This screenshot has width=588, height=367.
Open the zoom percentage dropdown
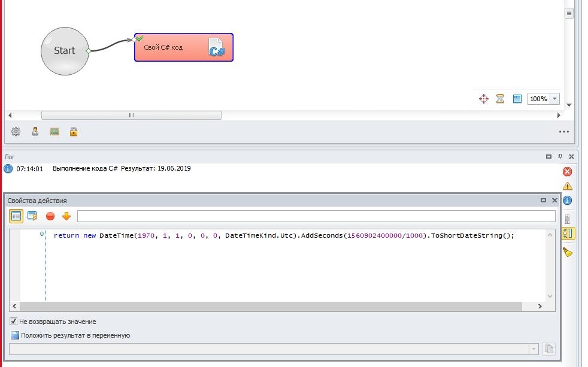pyautogui.click(x=554, y=99)
